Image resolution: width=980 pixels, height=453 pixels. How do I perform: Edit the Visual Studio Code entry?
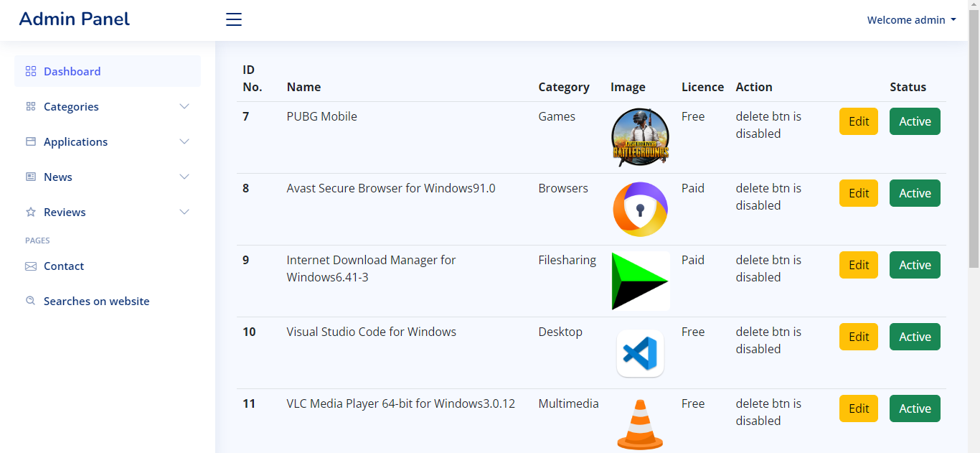[x=859, y=337]
